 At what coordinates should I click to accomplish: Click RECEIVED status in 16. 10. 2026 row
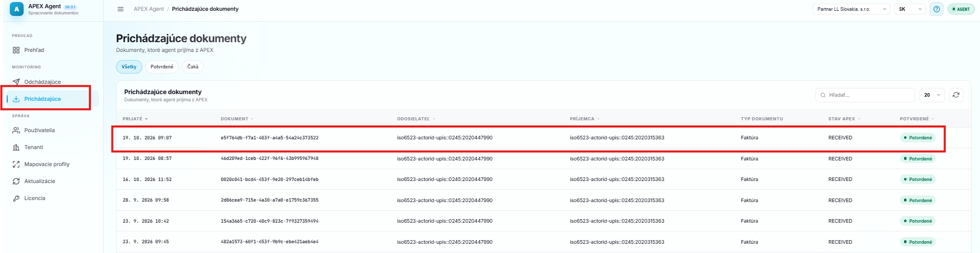pyautogui.click(x=840, y=179)
